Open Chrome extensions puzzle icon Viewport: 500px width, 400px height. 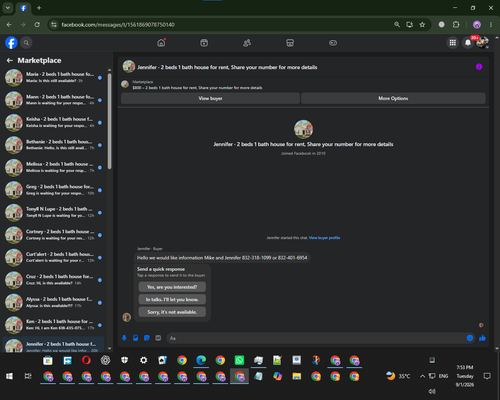(x=456, y=25)
